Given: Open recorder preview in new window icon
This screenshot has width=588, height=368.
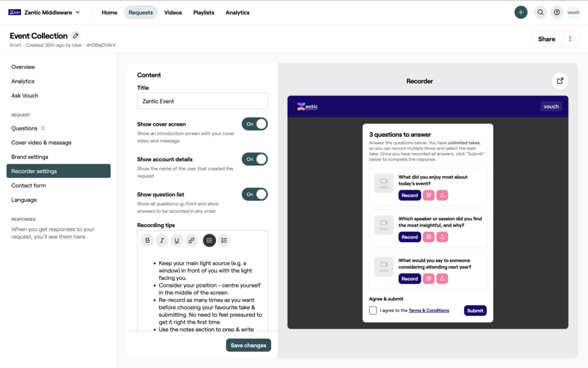Looking at the screenshot, I should point(560,80).
